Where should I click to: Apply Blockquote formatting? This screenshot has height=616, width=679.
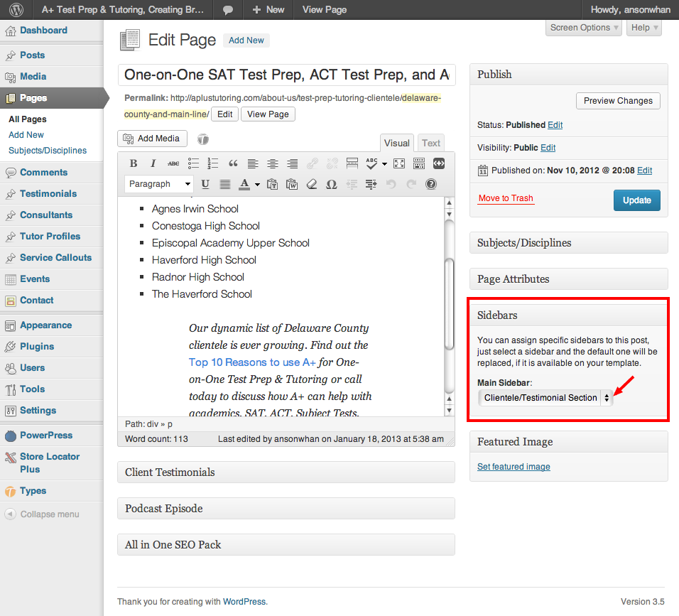point(233,163)
